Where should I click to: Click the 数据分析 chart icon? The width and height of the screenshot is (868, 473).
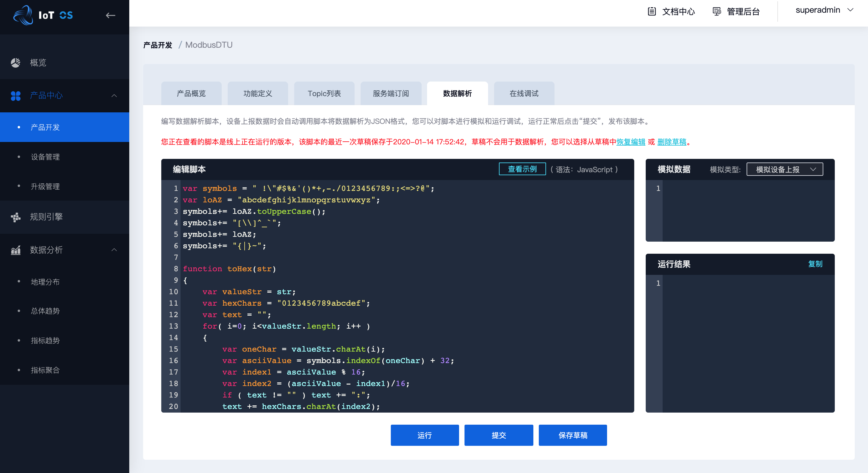[x=15, y=250]
